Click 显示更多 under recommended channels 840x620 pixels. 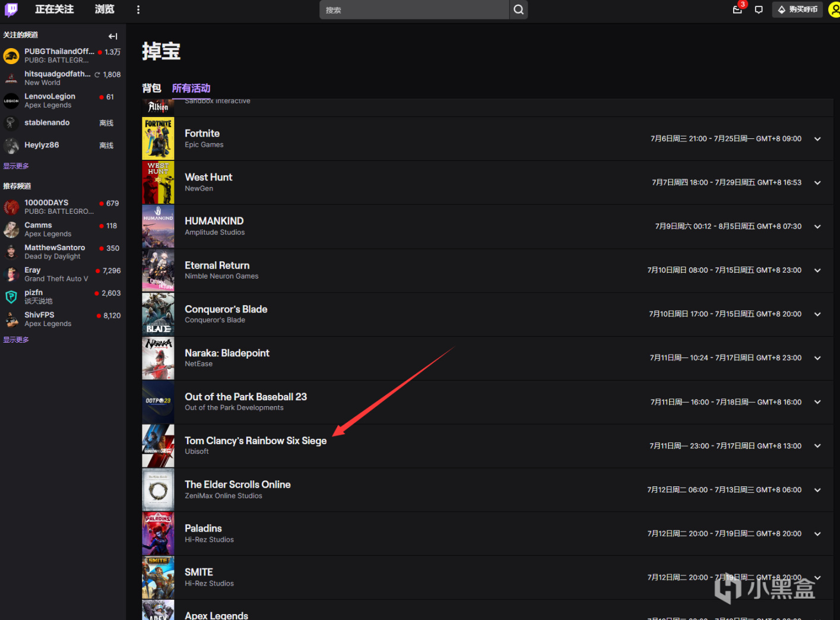click(16, 340)
